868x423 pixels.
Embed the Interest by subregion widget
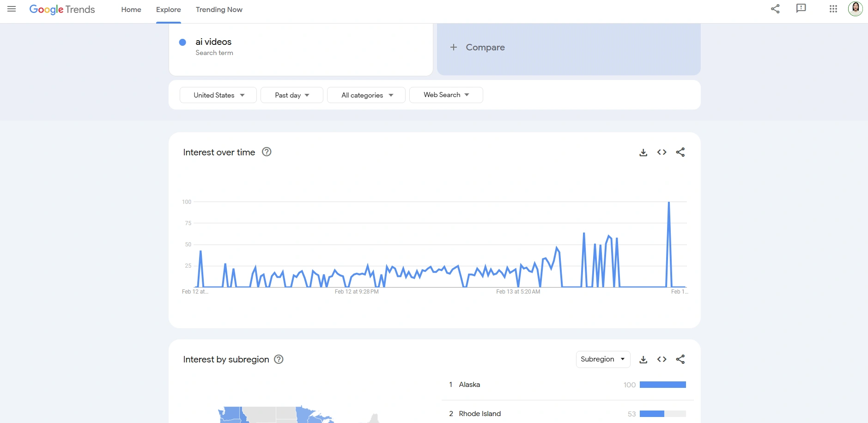point(662,359)
